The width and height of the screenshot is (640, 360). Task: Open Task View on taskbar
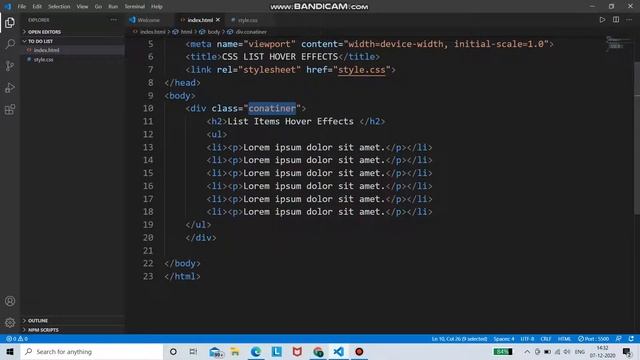point(193,351)
